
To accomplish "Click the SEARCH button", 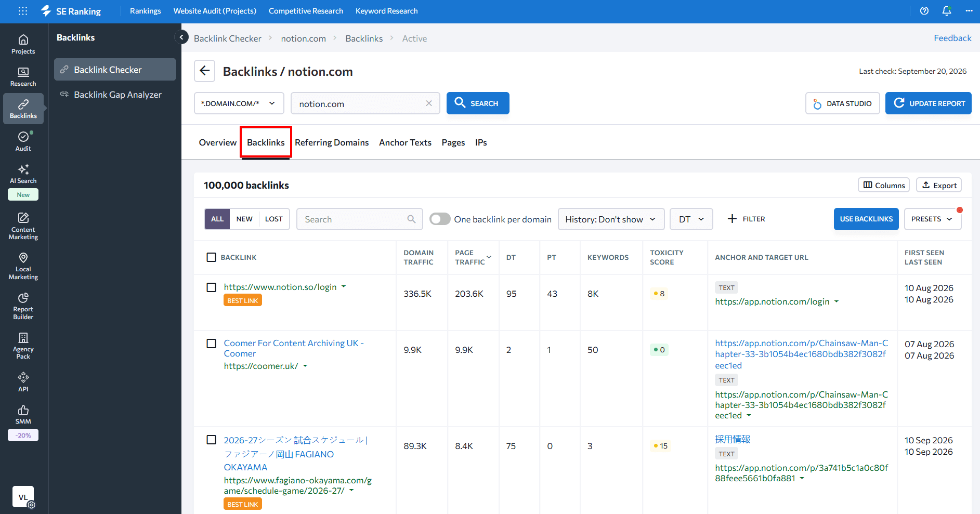I will click(478, 103).
